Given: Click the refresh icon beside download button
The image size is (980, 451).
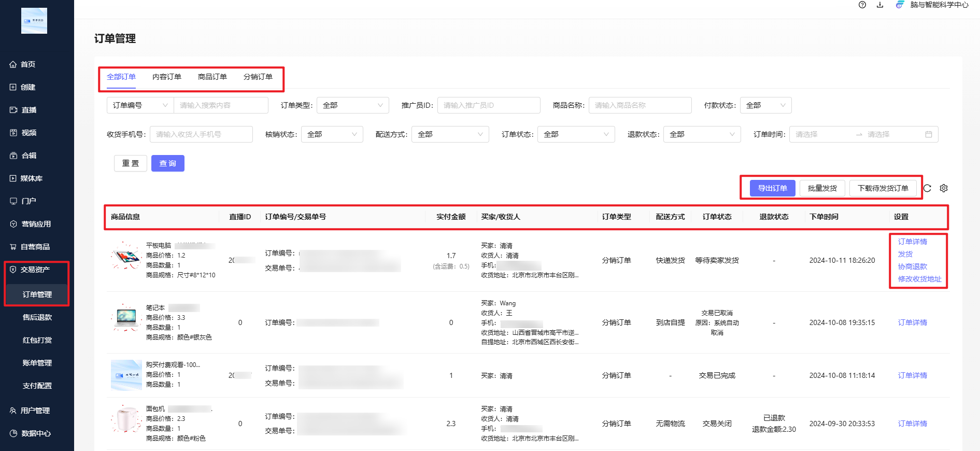Looking at the screenshot, I should 927,188.
